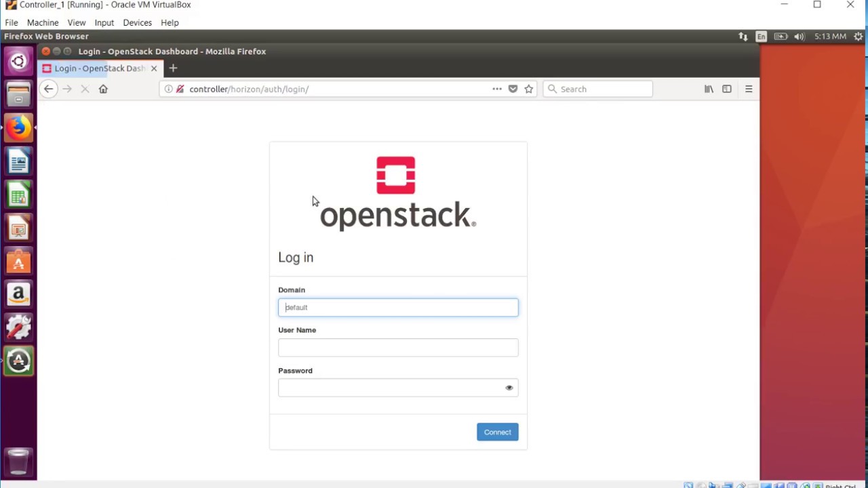This screenshot has width=868, height=488.
Task: Open VirtualBox File menu
Action: click(x=12, y=22)
